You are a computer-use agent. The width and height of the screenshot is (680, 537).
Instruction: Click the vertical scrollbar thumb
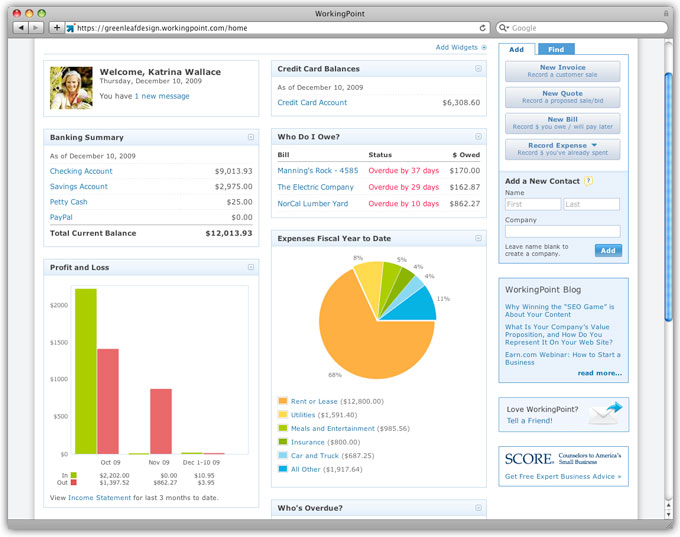pyautogui.click(x=668, y=197)
